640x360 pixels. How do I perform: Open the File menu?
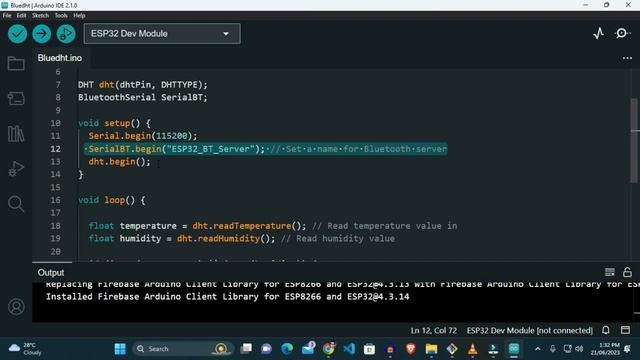(7, 16)
